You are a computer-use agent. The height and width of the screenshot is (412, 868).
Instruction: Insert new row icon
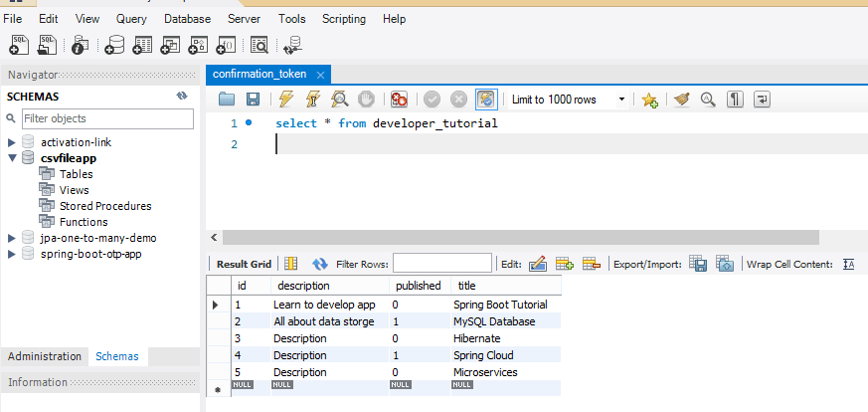click(x=565, y=264)
